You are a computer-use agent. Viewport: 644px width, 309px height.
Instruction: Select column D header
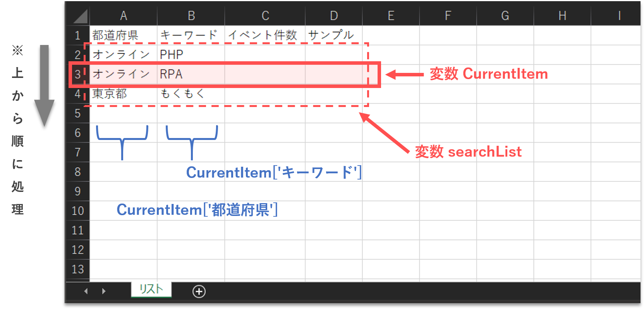(x=333, y=16)
